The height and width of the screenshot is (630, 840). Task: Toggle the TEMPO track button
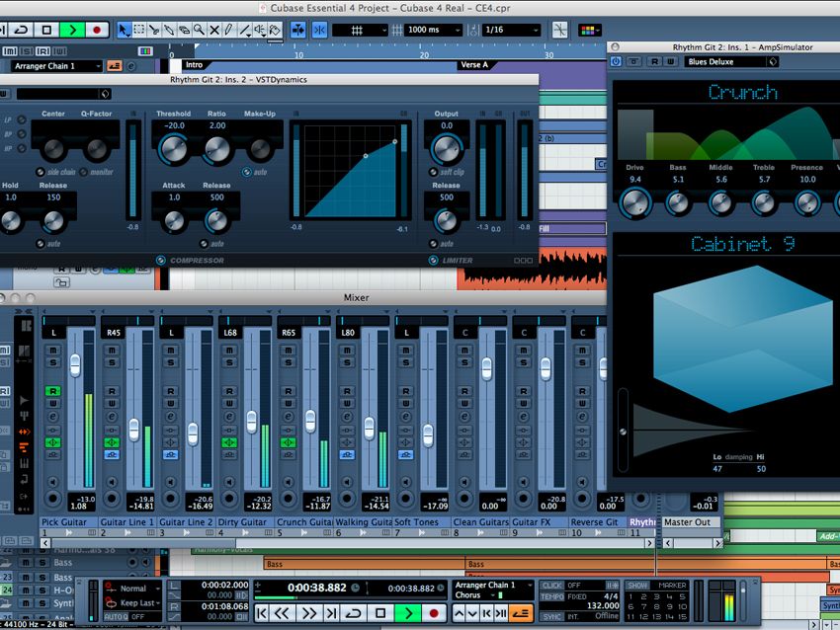[x=551, y=596]
